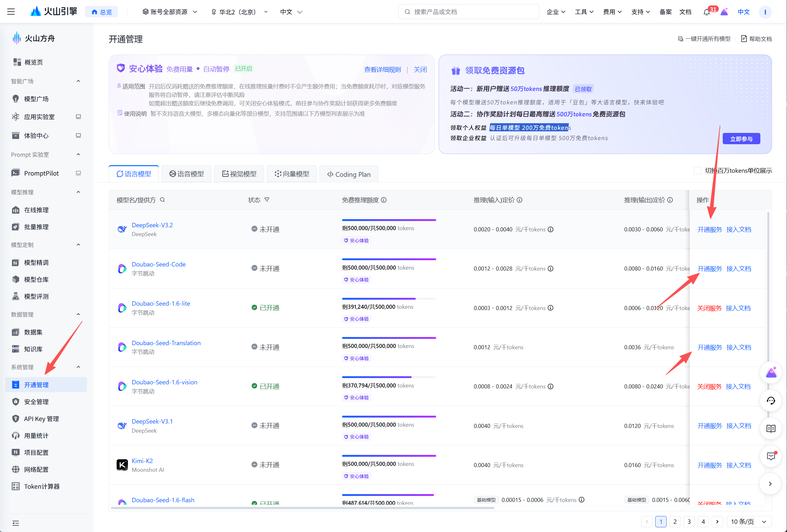Collapse the 系统管理 sidebar section
Image resolution: width=787 pixels, height=532 pixels.
(78, 367)
